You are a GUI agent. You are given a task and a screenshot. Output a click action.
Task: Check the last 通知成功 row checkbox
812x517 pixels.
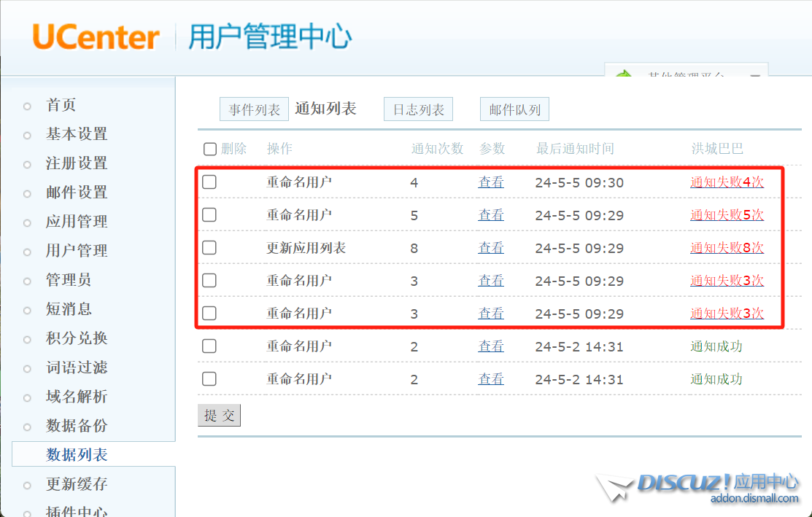(x=209, y=379)
